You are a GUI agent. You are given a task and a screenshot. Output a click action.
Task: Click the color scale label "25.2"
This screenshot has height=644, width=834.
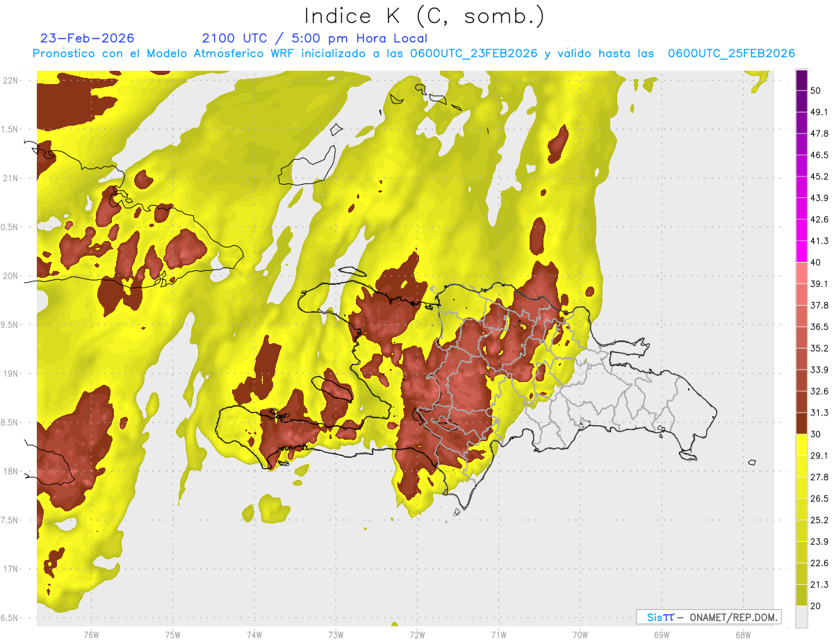[819, 520]
